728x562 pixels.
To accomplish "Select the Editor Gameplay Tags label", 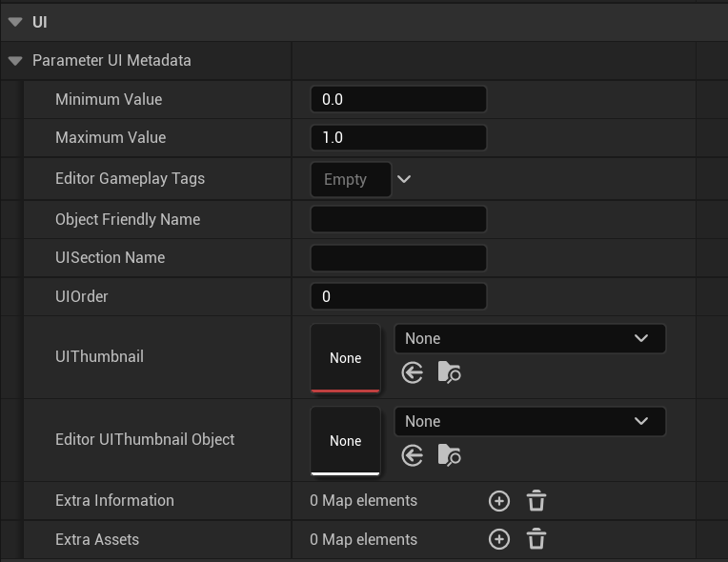I will click(x=130, y=179).
